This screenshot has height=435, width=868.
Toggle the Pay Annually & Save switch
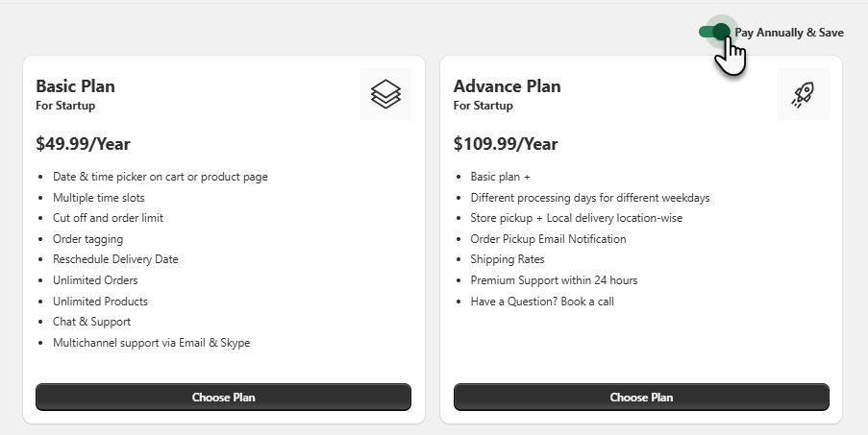click(714, 32)
